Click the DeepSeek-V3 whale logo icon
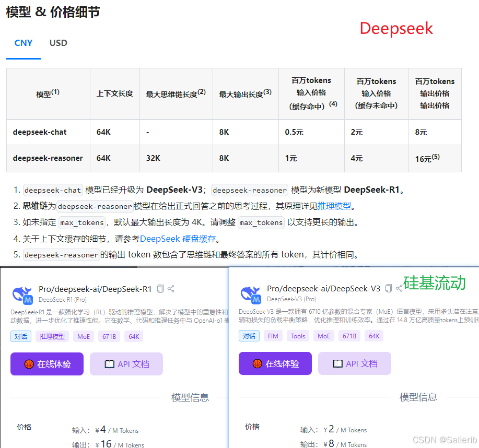This screenshot has height=448, width=479. point(251,294)
